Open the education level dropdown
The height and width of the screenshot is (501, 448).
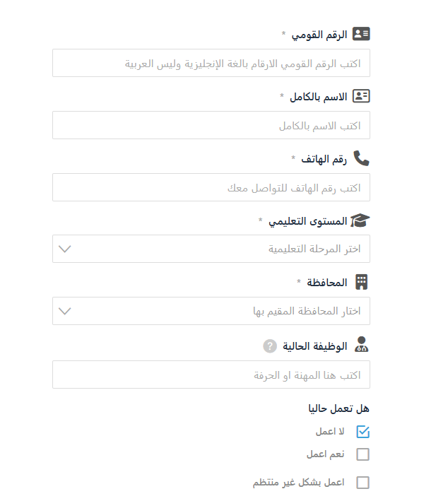[x=211, y=249]
